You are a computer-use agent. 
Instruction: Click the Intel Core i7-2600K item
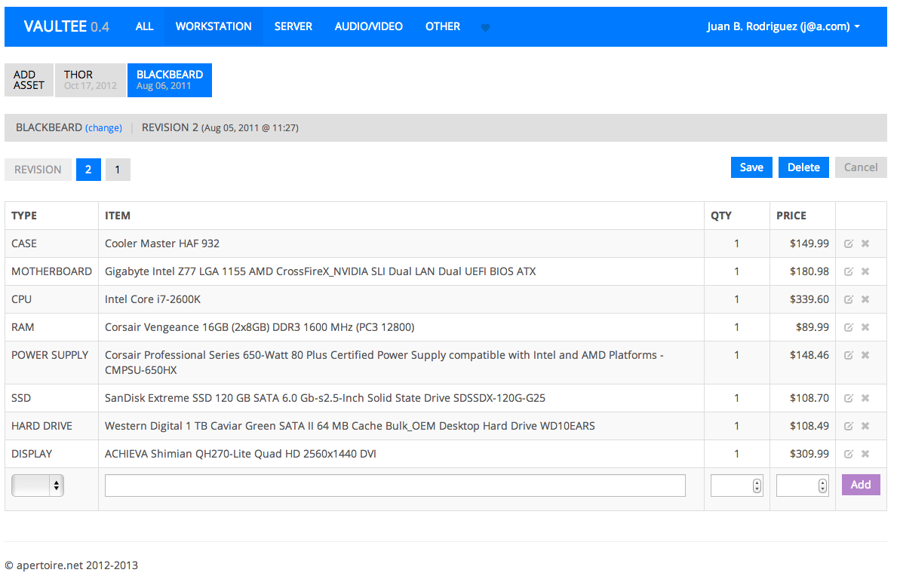coord(152,299)
